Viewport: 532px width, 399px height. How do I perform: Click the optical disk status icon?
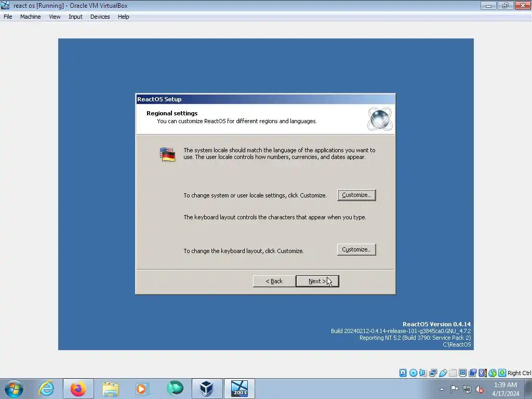point(413,373)
